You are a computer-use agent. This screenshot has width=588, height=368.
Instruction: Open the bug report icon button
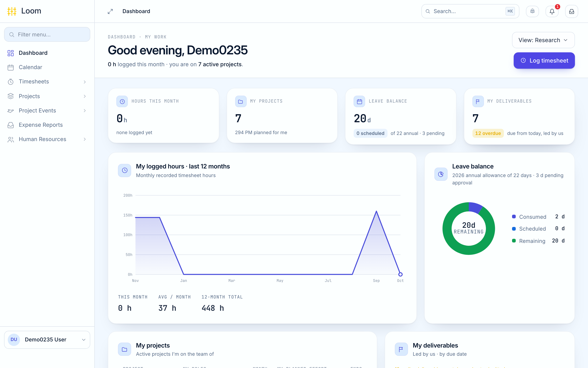[x=532, y=11]
